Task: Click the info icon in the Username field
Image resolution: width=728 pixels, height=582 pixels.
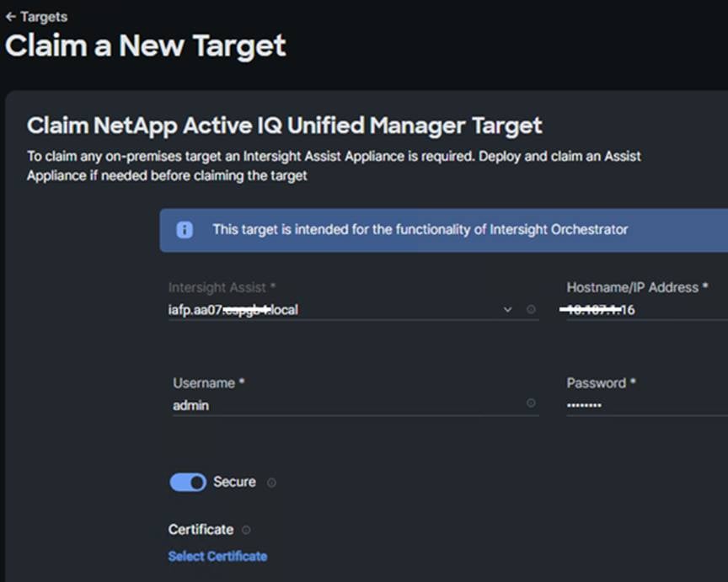Action: point(531,403)
